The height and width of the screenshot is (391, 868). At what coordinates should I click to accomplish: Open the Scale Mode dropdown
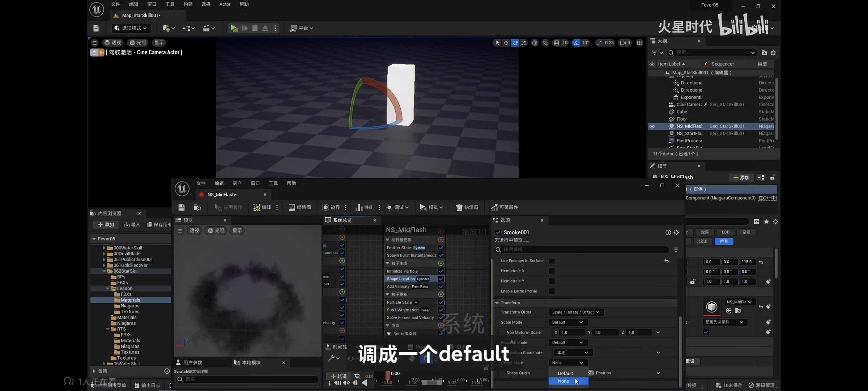tap(567, 322)
